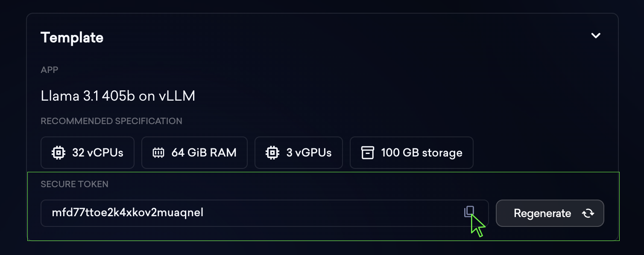Copy the secure token to clipboard

[x=469, y=212]
